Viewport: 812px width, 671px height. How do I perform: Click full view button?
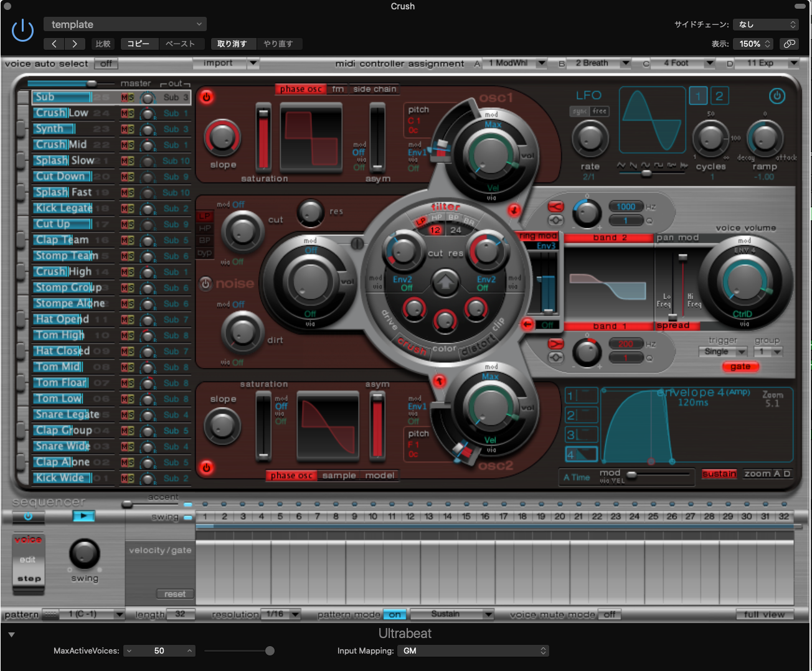pyautogui.click(x=764, y=614)
